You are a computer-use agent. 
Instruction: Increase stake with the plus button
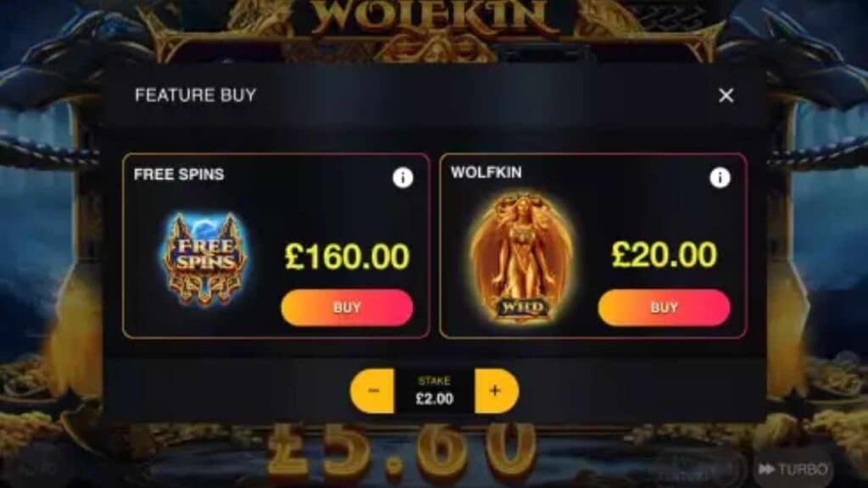coord(496,391)
